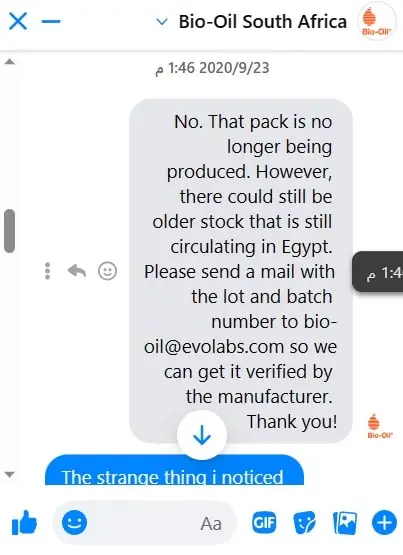
Task: Open more actions plus button
Action: click(x=384, y=522)
